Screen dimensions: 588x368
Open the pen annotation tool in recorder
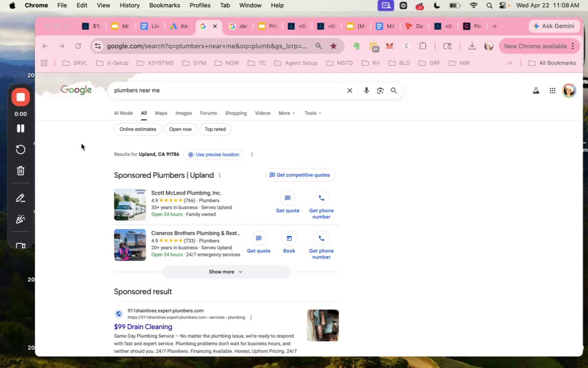point(20,198)
